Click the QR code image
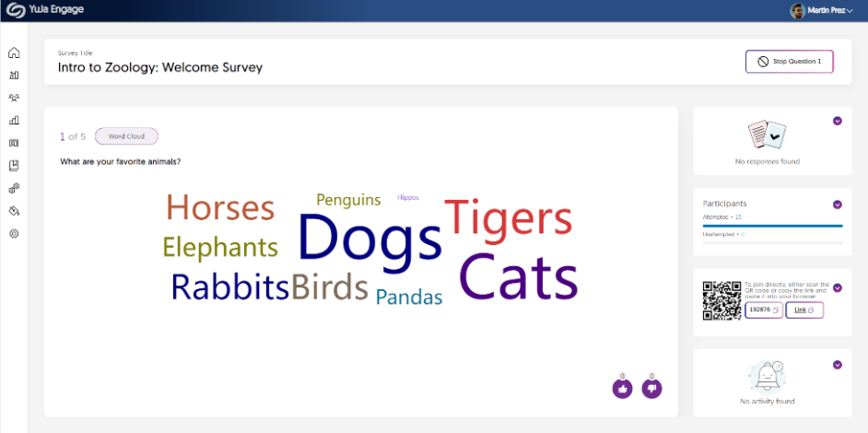Screen dimensions: 868x433 [721, 300]
